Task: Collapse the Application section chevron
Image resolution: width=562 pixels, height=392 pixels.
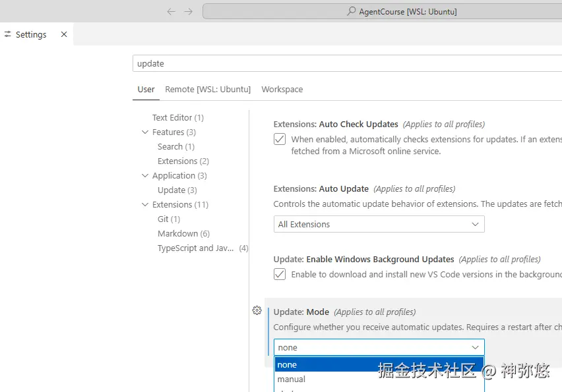Action: click(145, 175)
